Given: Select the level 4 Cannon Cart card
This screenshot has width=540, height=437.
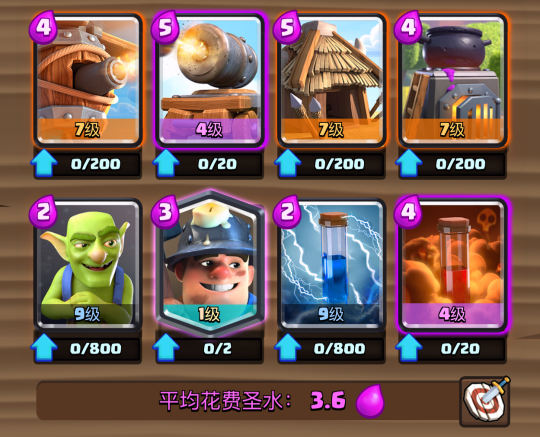Looking at the screenshot, I should (210, 81).
